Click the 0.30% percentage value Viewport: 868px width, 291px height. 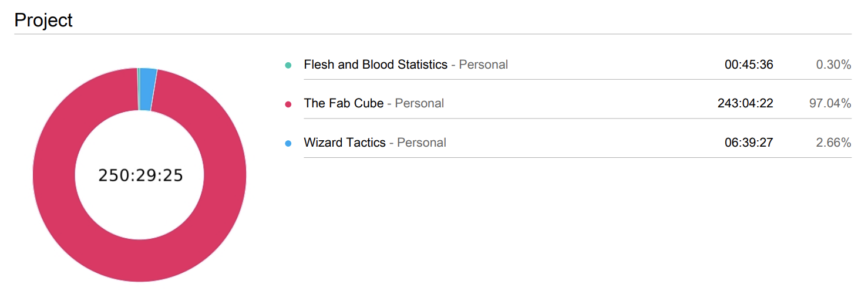833,65
